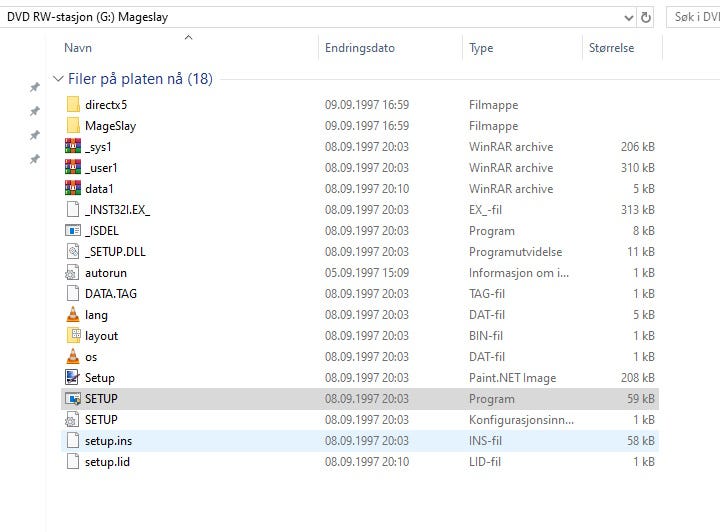720x532 pixels.
Task: Sort files by Størrelse column
Action: 611,48
